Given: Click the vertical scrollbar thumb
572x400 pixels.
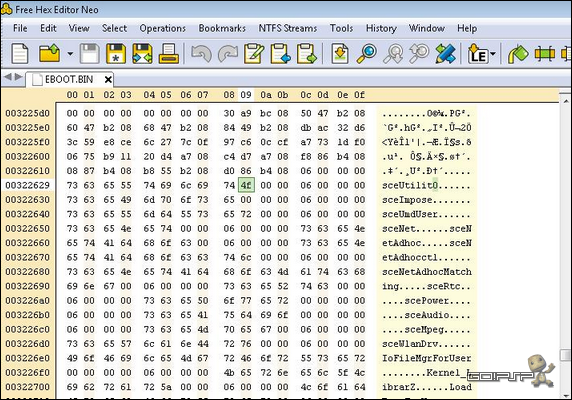Looking at the screenshot, I should pyautogui.click(x=565, y=355).
